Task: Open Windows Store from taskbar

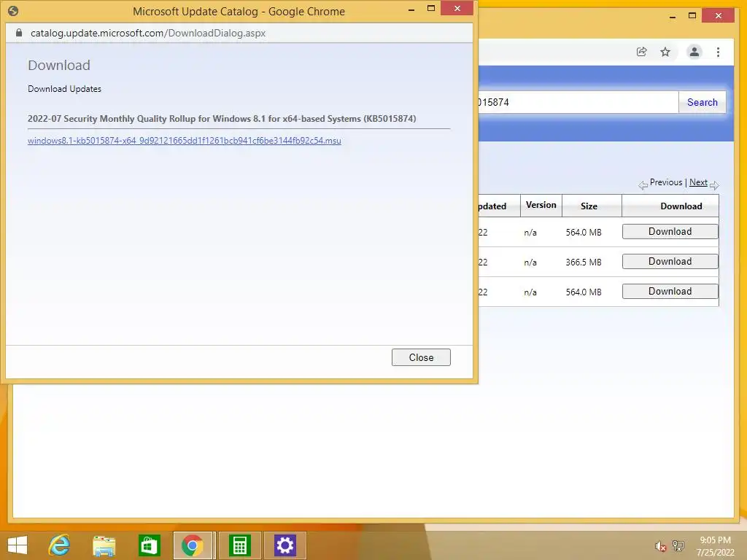Action: pos(149,545)
